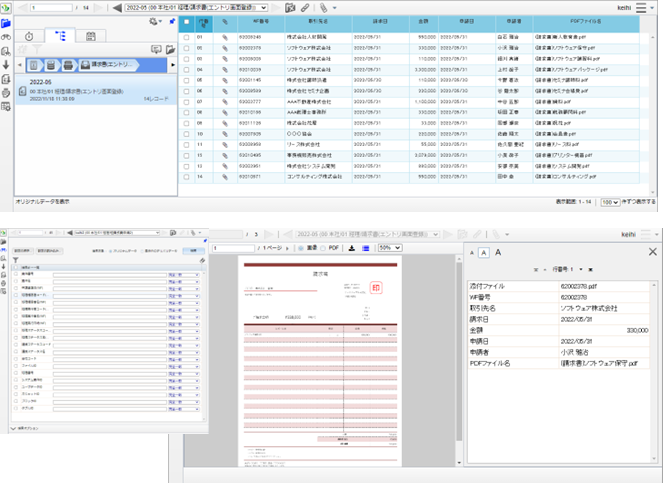Open the settings gear in left panel
The height and width of the screenshot is (483, 663).
154,20
